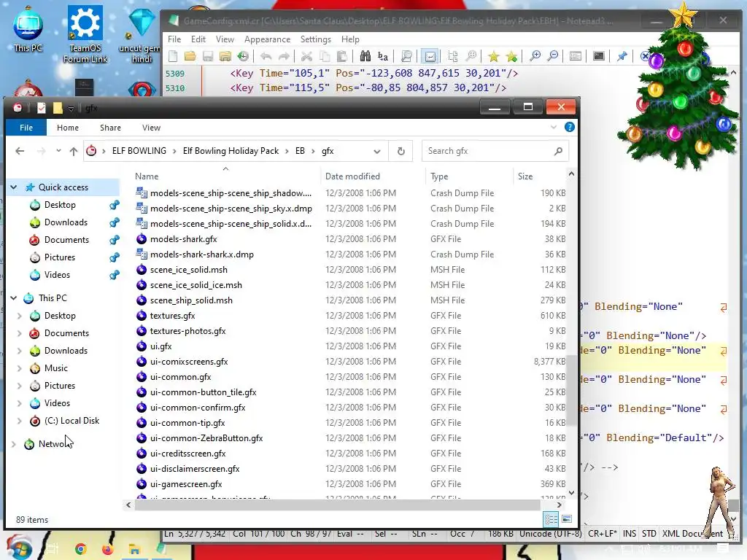Click the redo arrow in Notepad3 toolbar
The height and width of the screenshot is (560, 747).
coord(284,57)
